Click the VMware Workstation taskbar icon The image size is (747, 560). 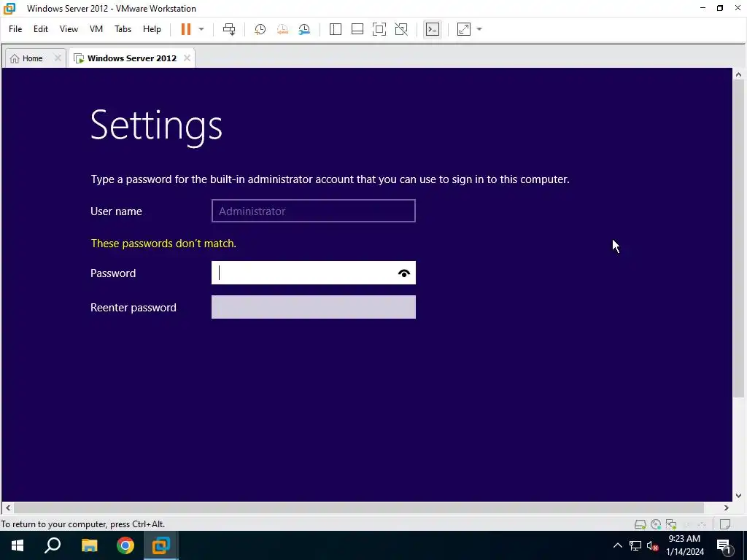coord(161,545)
